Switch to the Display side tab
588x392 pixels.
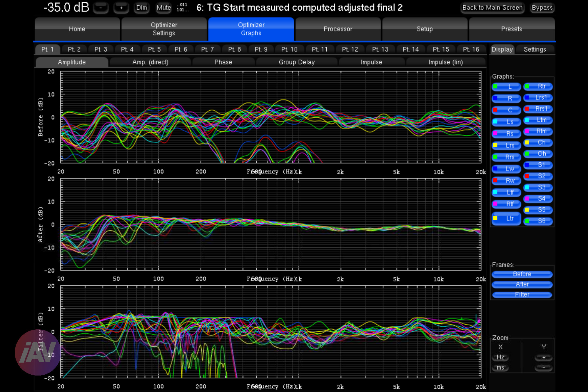(502, 49)
